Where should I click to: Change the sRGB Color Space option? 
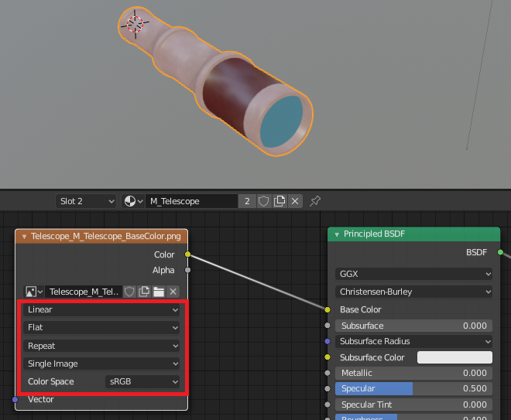click(142, 381)
